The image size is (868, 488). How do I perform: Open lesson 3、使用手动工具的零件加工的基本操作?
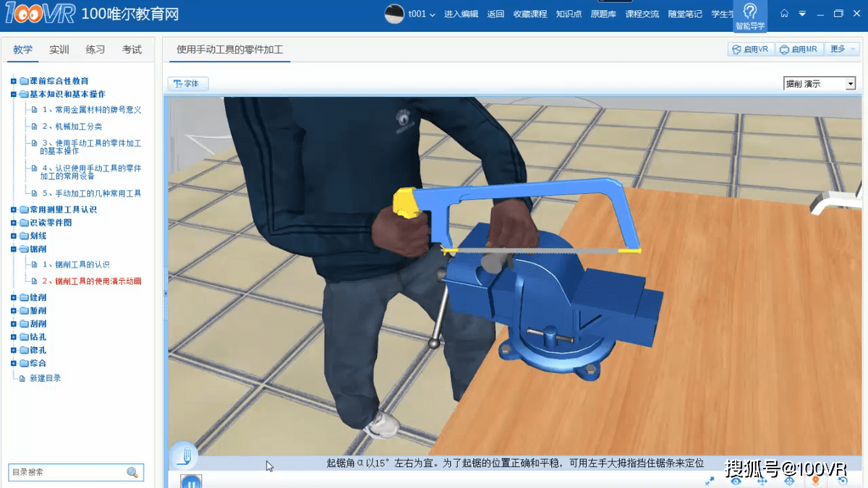91,147
